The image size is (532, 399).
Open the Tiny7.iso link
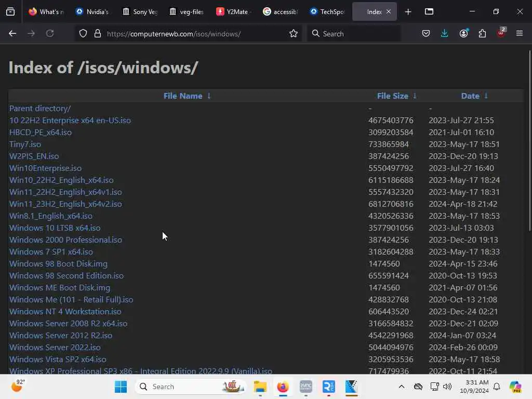coord(25,144)
